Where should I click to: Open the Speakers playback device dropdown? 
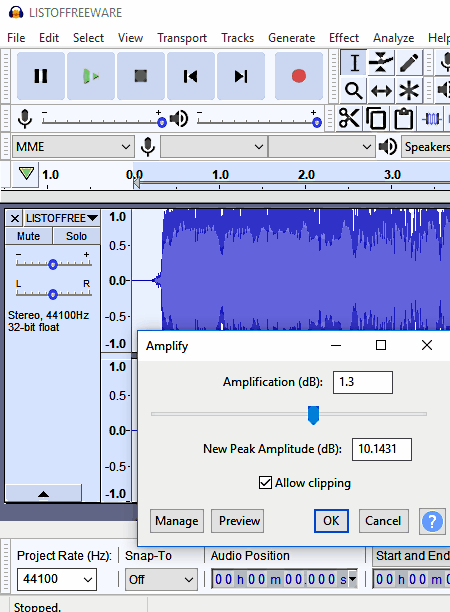pos(426,147)
